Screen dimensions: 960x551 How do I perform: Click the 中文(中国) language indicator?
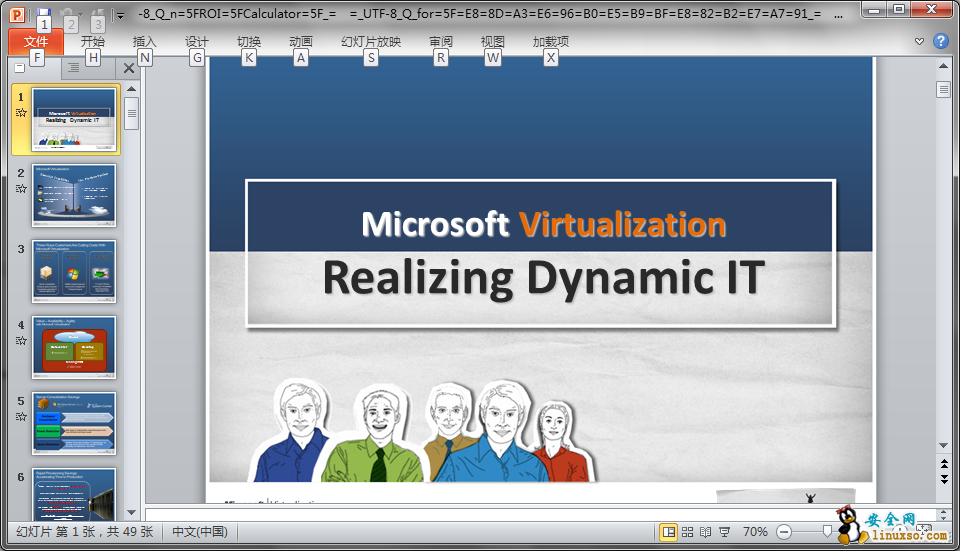tap(200, 532)
